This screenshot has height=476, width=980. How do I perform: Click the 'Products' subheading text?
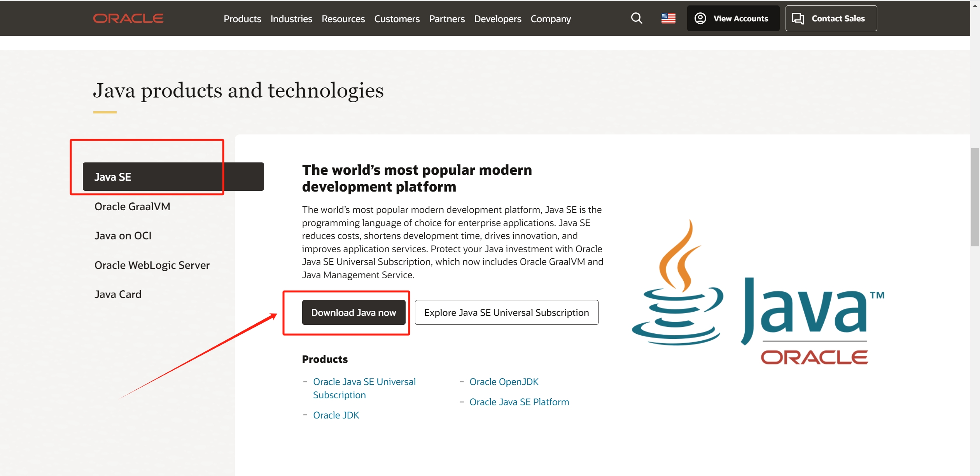[x=325, y=359]
